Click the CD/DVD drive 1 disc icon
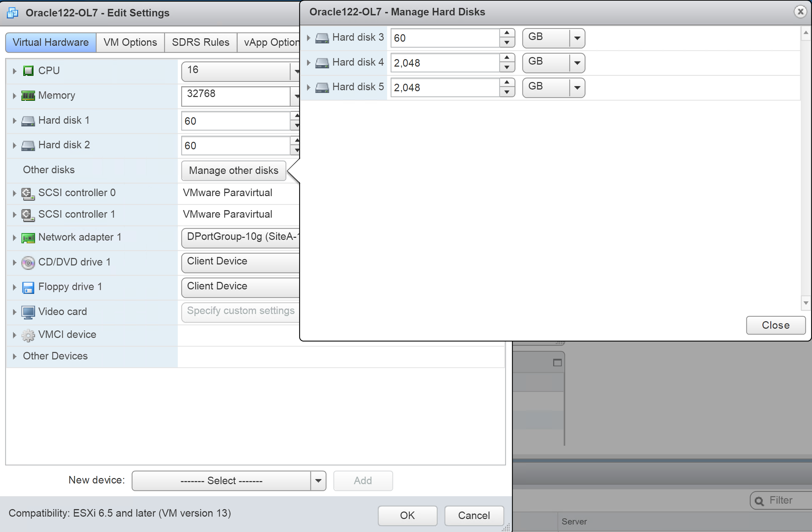This screenshot has height=532, width=812. (28, 262)
